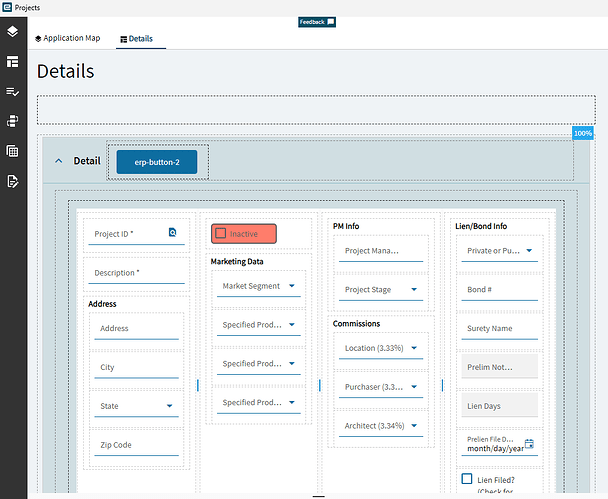Click the City input field
Image resolution: width=608 pixels, height=499 pixels.
pos(136,367)
